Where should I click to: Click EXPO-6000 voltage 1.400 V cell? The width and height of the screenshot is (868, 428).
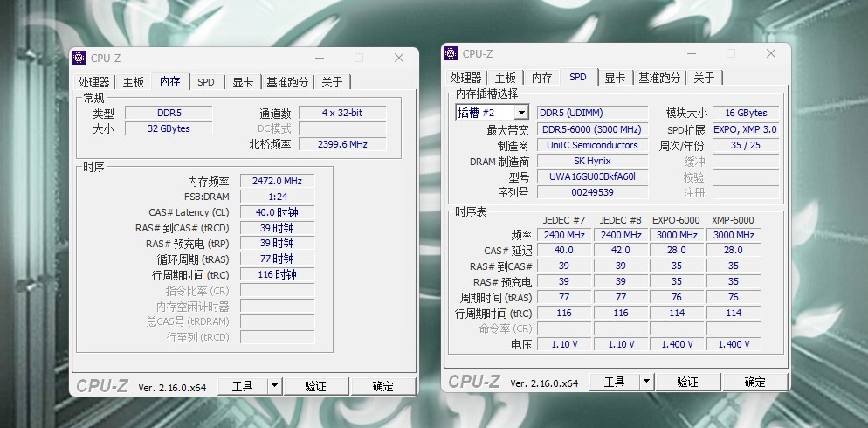(677, 344)
